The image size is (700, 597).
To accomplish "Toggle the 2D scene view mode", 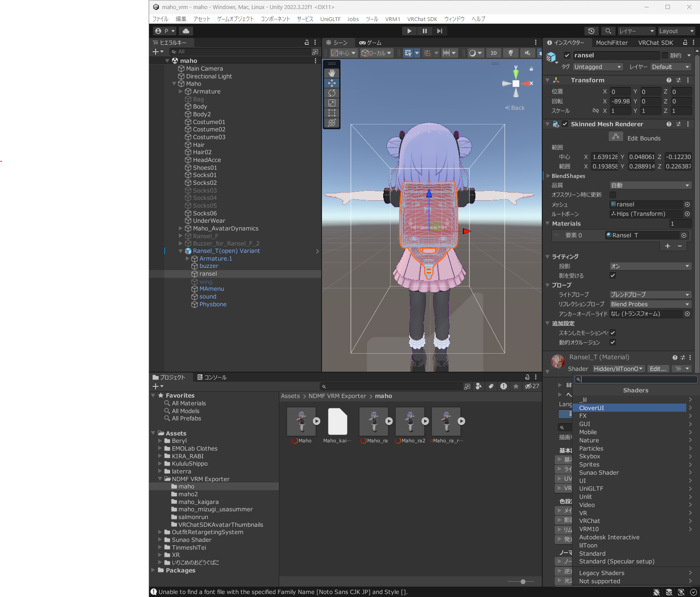I will 494,53.
